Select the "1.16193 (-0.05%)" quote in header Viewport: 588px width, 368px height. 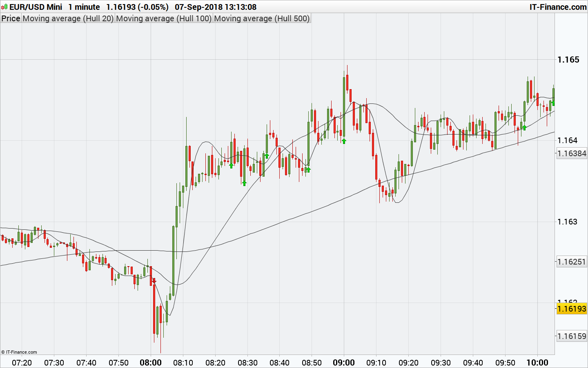137,7
